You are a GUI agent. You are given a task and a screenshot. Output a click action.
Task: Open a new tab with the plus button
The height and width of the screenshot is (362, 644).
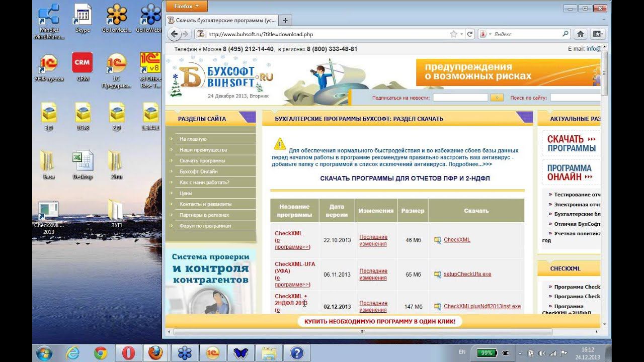(x=285, y=20)
